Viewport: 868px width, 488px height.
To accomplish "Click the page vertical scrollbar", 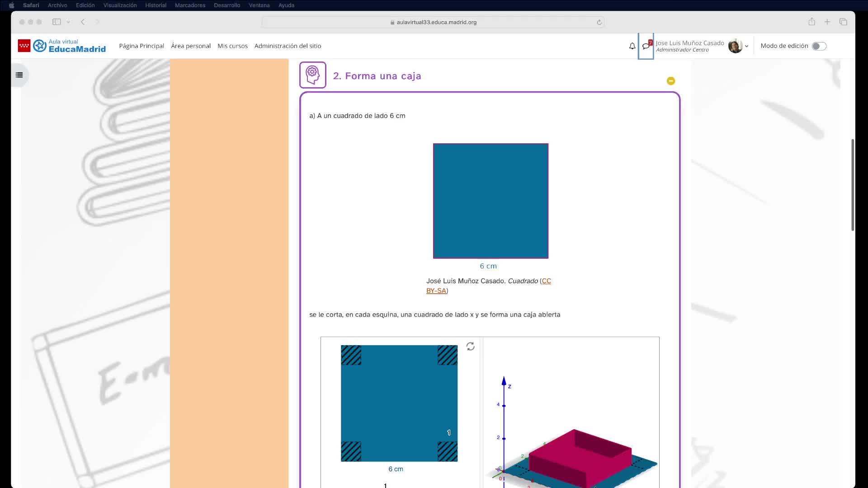I will 853,185.
